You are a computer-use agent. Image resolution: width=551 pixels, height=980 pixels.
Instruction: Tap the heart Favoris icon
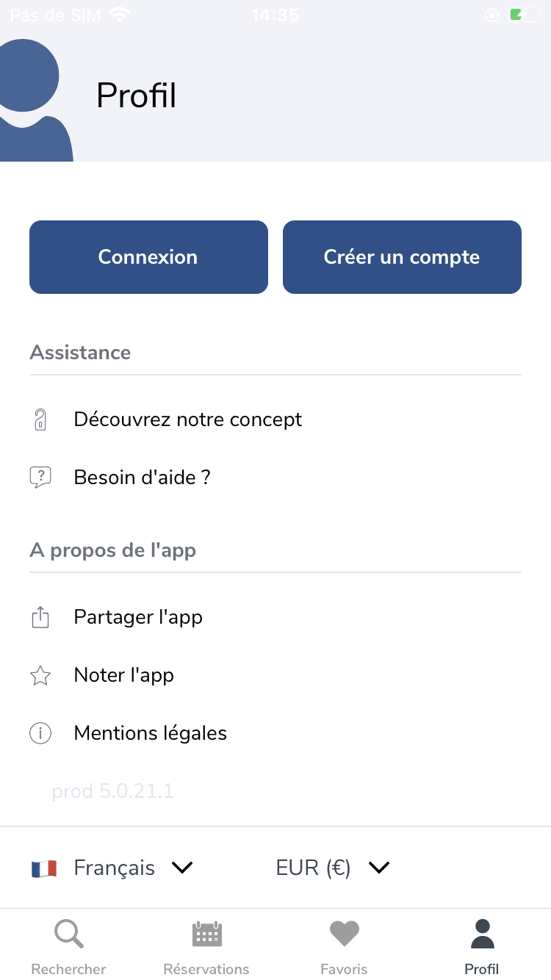(x=344, y=934)
